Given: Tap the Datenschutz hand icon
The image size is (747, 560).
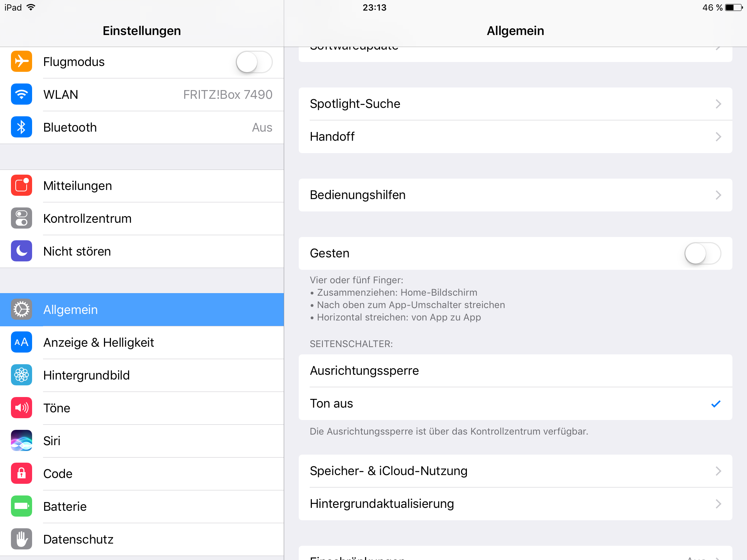Looking at the screenshot, I should 22,539.
